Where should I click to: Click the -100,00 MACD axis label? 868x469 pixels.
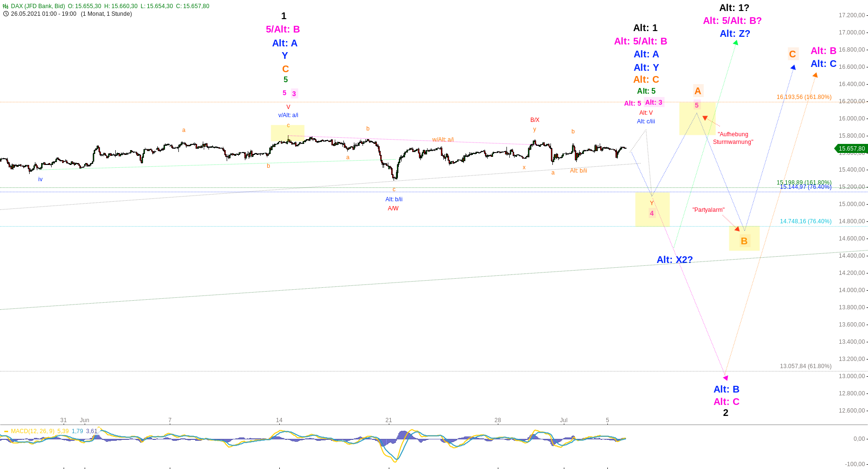(855, 464)
